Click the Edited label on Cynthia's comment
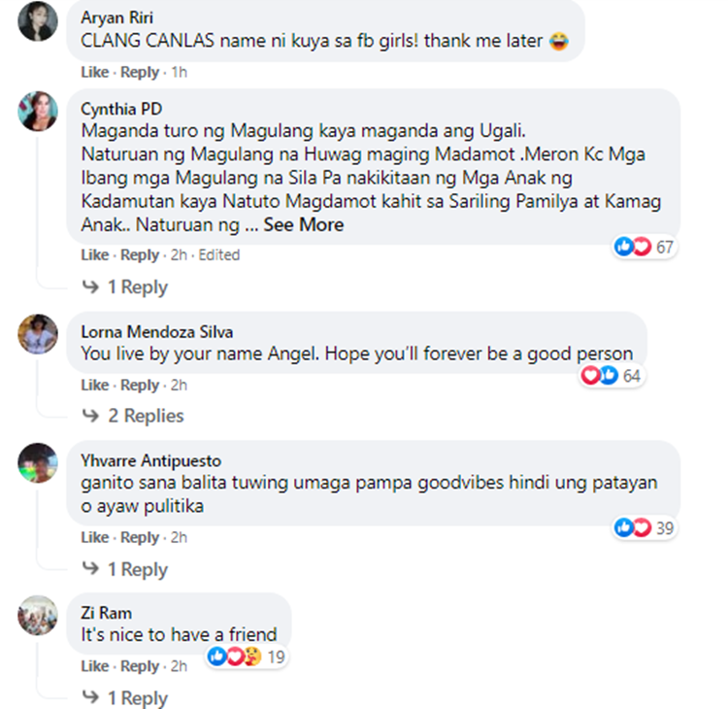Screen dimensions: 728x709 (x=219, y=255)
